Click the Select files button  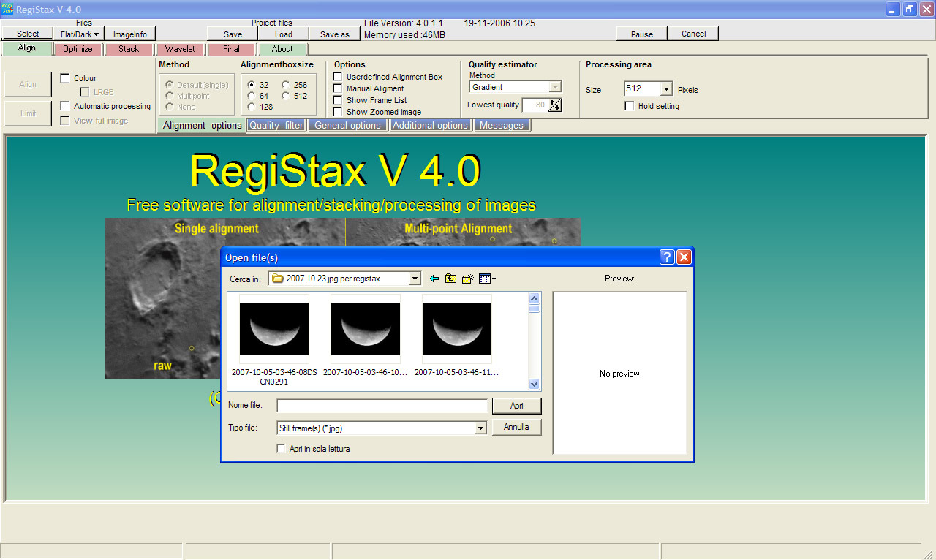tap(28, 34)
